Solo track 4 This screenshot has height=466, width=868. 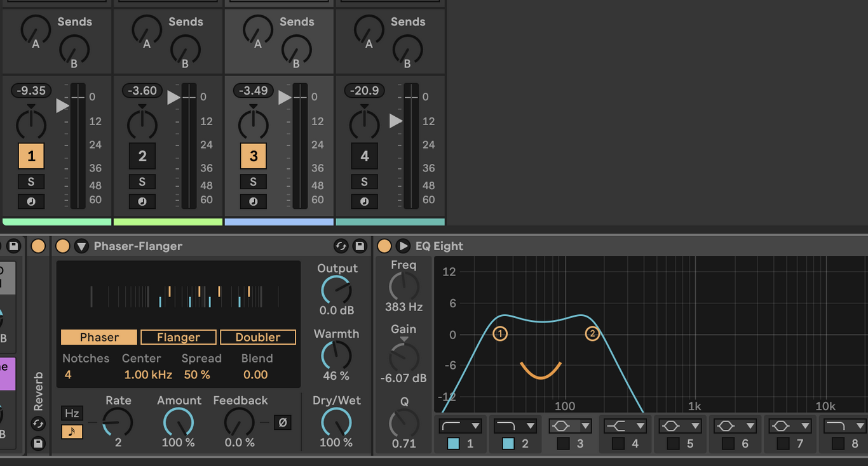point(365,182)
